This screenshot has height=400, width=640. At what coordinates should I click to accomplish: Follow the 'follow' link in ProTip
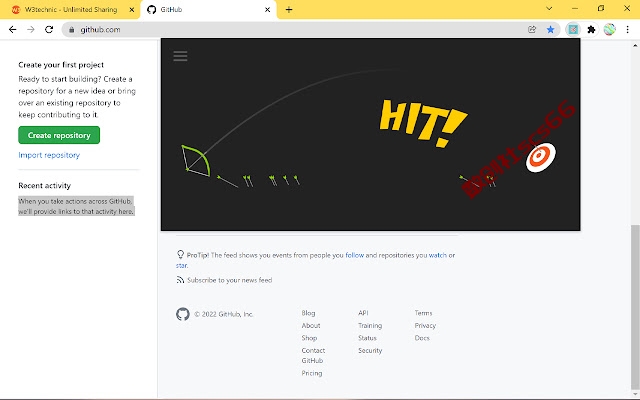pyautogui.click(x=354, y=255)
